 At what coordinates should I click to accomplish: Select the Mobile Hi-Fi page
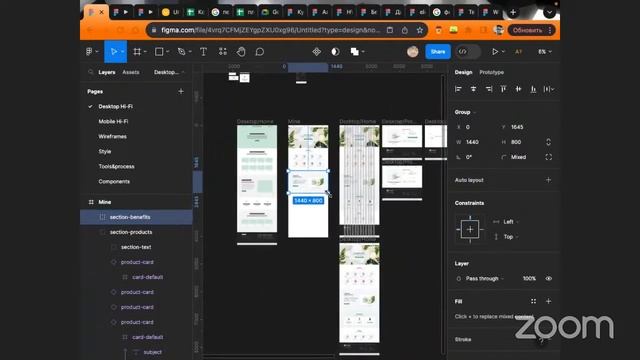click(x=113, y=122)
